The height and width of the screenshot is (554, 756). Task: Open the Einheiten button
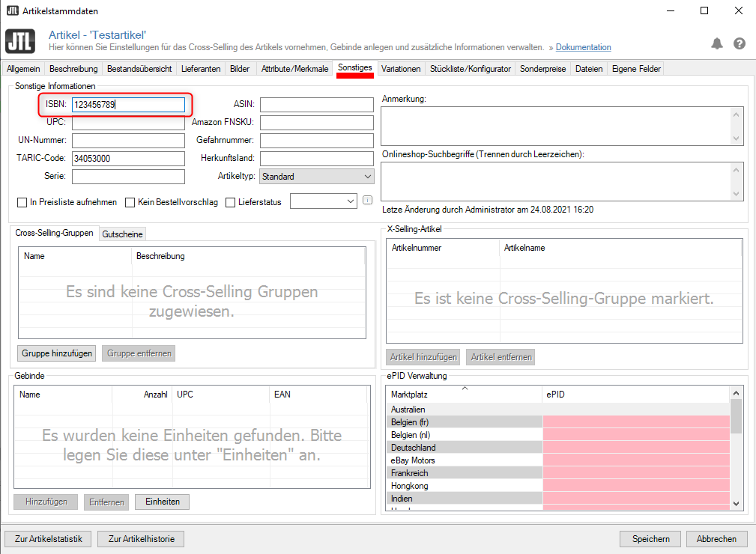point(163,502)
